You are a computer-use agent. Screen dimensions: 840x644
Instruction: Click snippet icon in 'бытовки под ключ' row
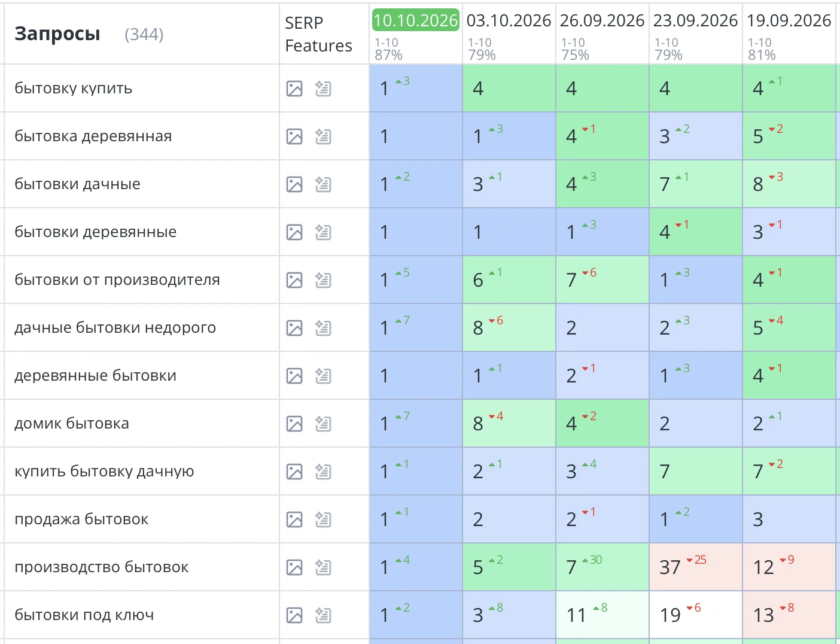tap(323, 615)
